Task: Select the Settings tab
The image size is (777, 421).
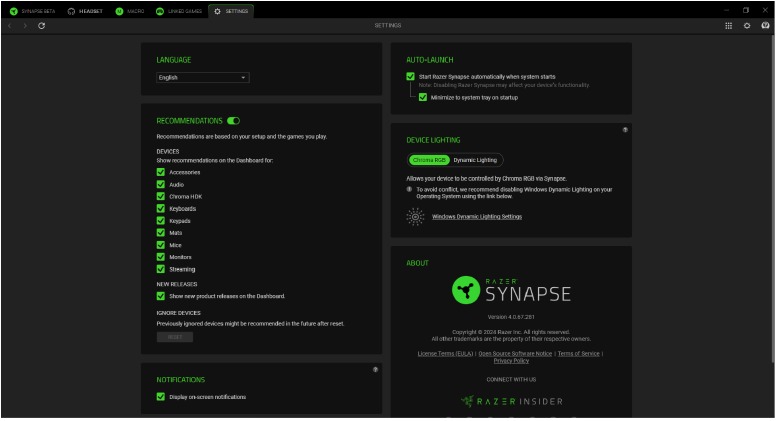Action: point(231,11)
